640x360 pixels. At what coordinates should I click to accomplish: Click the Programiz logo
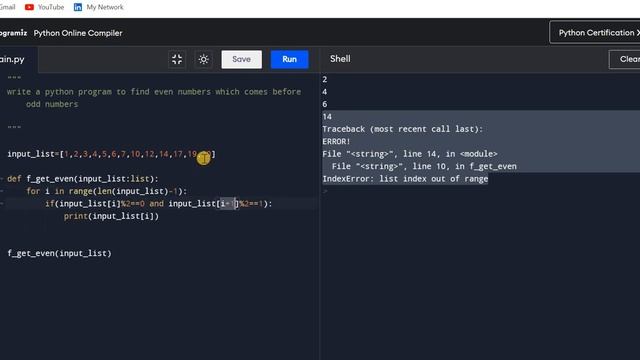[x=13, y=33]
